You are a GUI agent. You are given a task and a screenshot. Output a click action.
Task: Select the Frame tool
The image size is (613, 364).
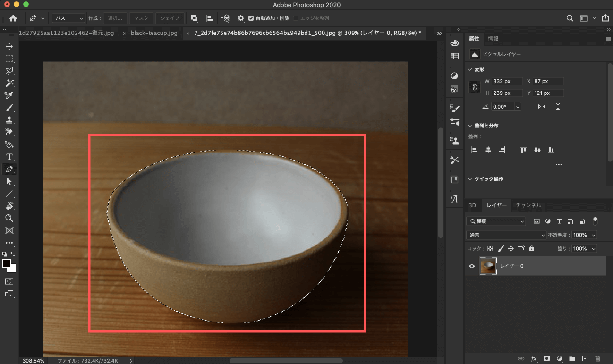pyautogui.click(x=9, y=230)
